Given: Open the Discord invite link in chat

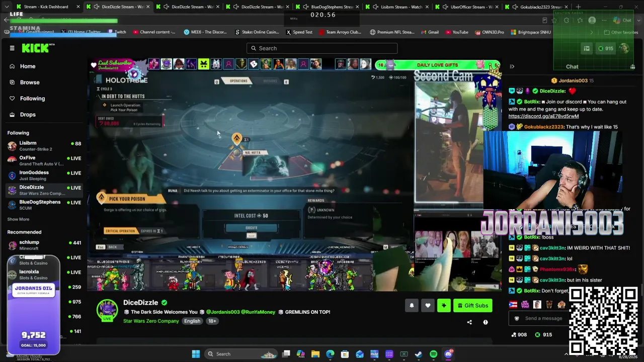Looking at the screenshot, I should tap(543, 116).
